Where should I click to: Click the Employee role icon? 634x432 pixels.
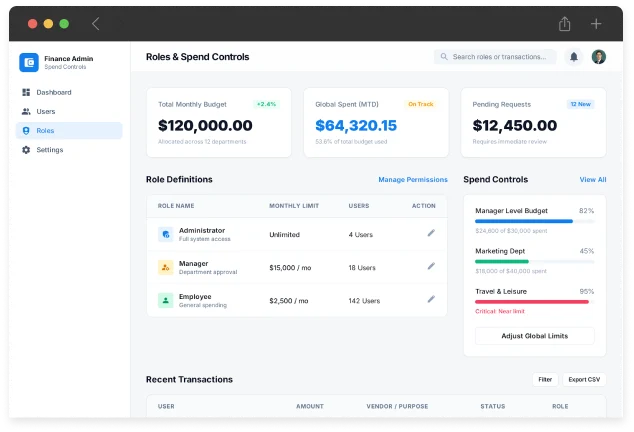[165, 301]
